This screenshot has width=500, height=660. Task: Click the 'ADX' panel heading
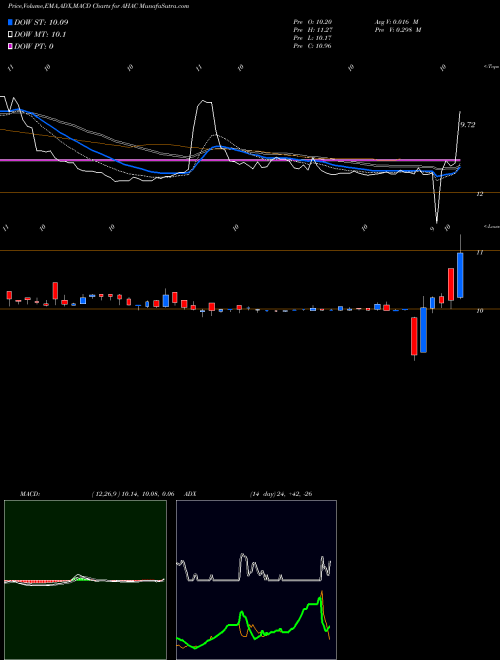(191, 494)
